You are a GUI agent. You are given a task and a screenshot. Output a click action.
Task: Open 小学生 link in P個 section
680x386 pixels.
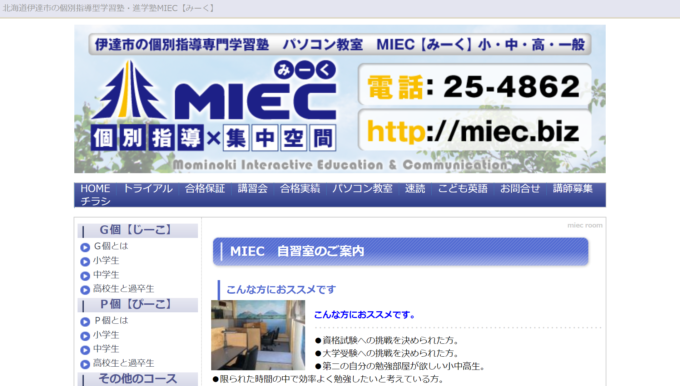[x=106, y=335]
